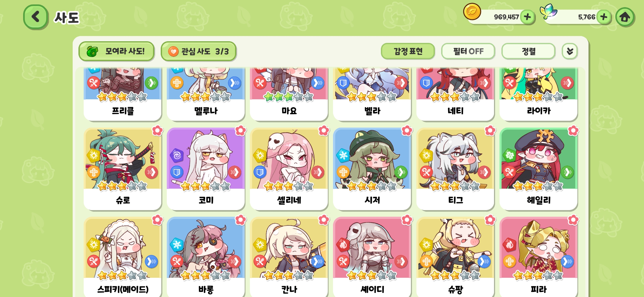The height and width of the screenshot is (297, 644).
Task: Open the 모여라 사도! menu
Action: point(116,51)
